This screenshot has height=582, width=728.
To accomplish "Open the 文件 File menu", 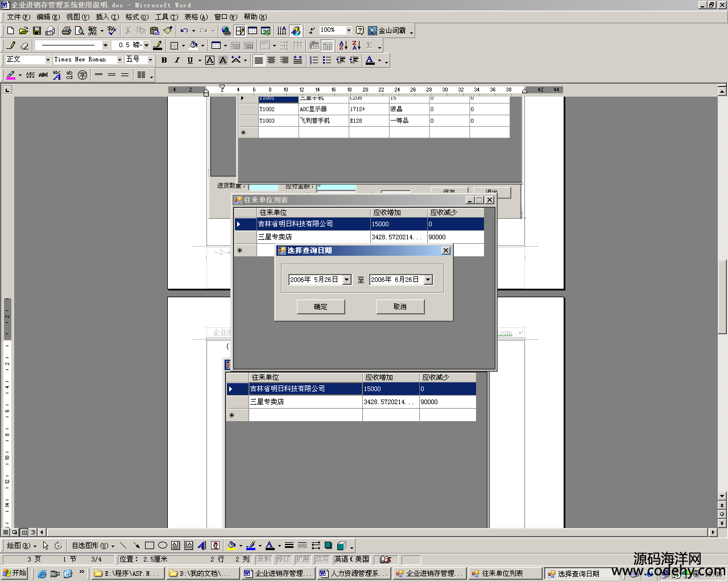I will [x=18, y=17].
